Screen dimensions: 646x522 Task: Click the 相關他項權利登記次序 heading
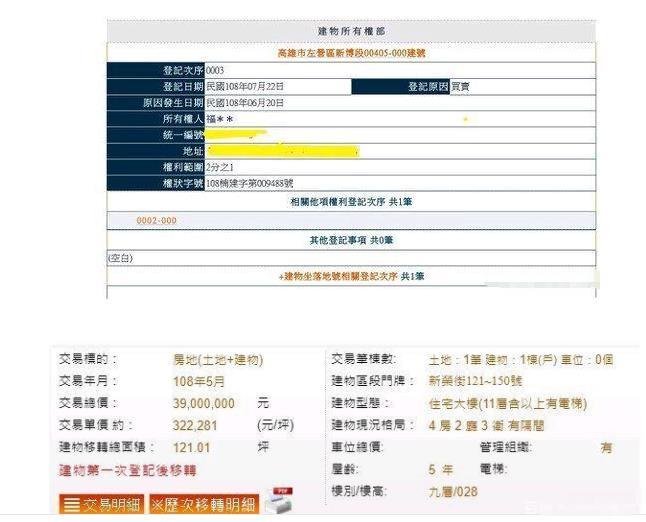tap(351, 201)
